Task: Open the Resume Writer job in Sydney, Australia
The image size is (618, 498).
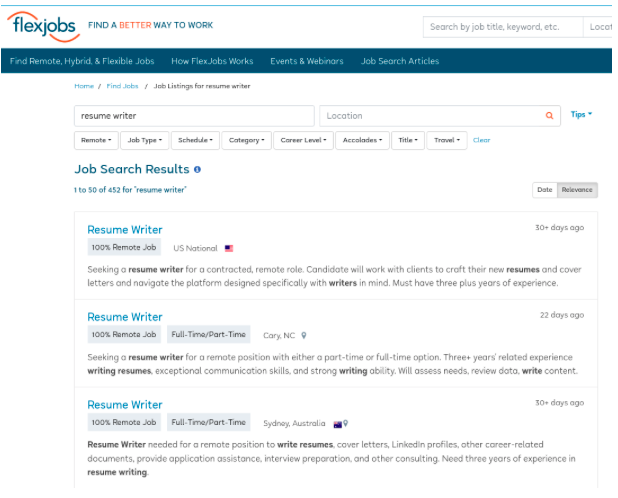Action: [125, 405]
